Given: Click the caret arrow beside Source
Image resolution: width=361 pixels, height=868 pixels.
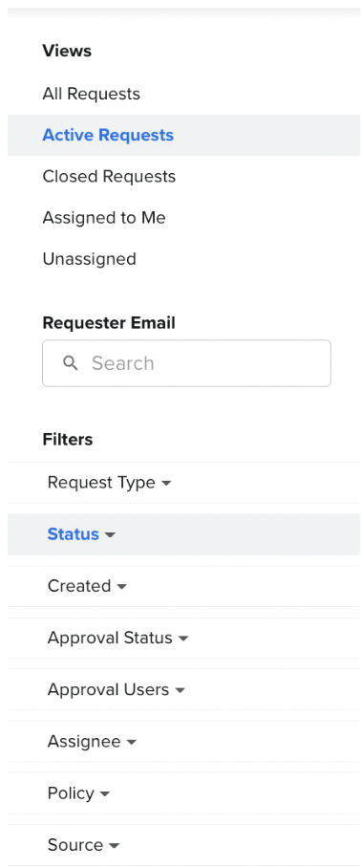Looking at the screenshot, I should 114,846.
